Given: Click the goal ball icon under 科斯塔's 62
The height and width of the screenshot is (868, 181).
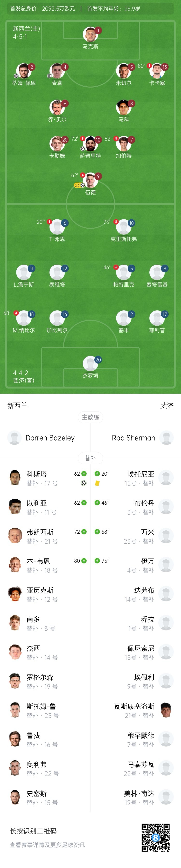Looking at the screenshot, I should (84, 483).
